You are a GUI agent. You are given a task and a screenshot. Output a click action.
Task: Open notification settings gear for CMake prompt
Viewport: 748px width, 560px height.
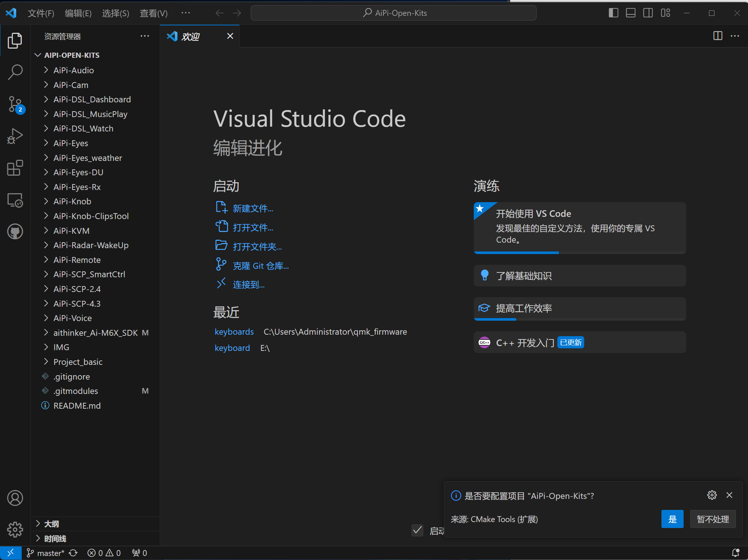coord(712,495)
